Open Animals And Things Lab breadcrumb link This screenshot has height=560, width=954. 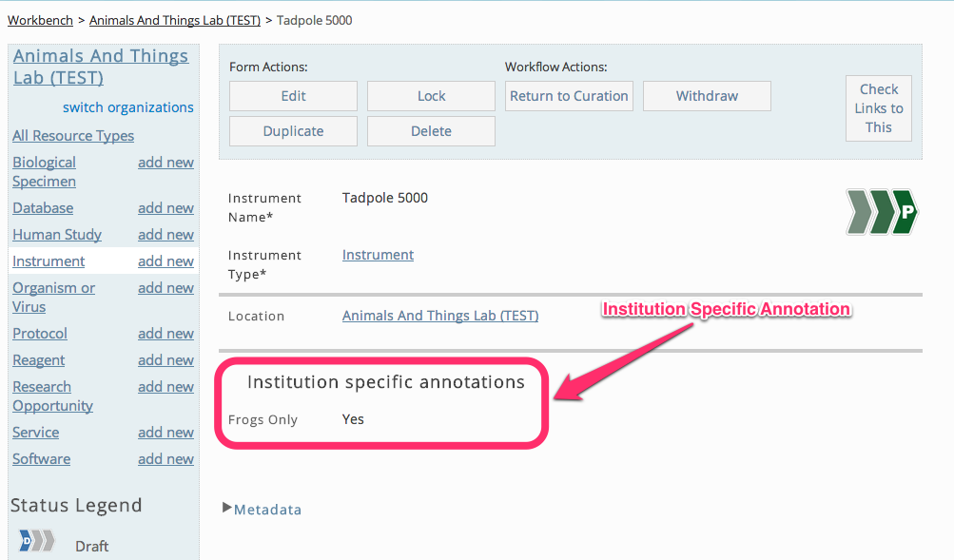(x=175, y=20)
